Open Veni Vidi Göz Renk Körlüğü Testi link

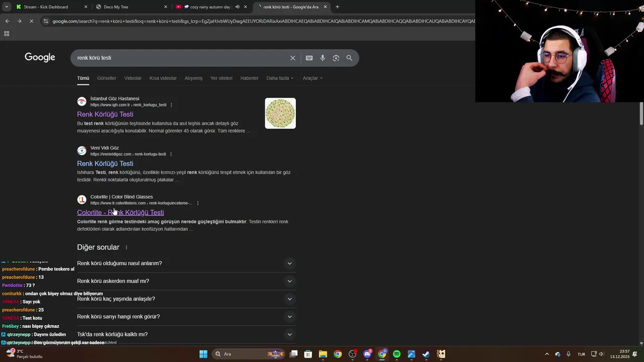[105, 163]
